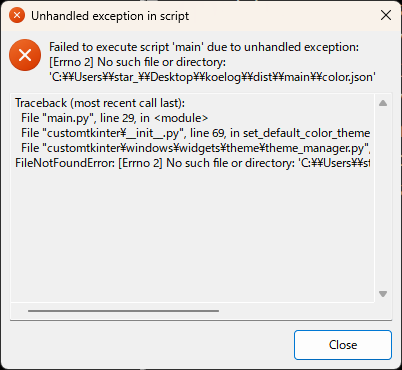This screenshot has width=402, height=370.
Task: Click the FileNotFoundError line in traceback
Action: point(193,163)
